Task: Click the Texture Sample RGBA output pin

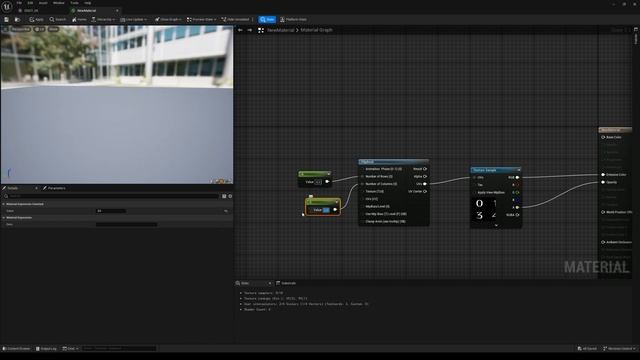Action: tap(517, 215)
